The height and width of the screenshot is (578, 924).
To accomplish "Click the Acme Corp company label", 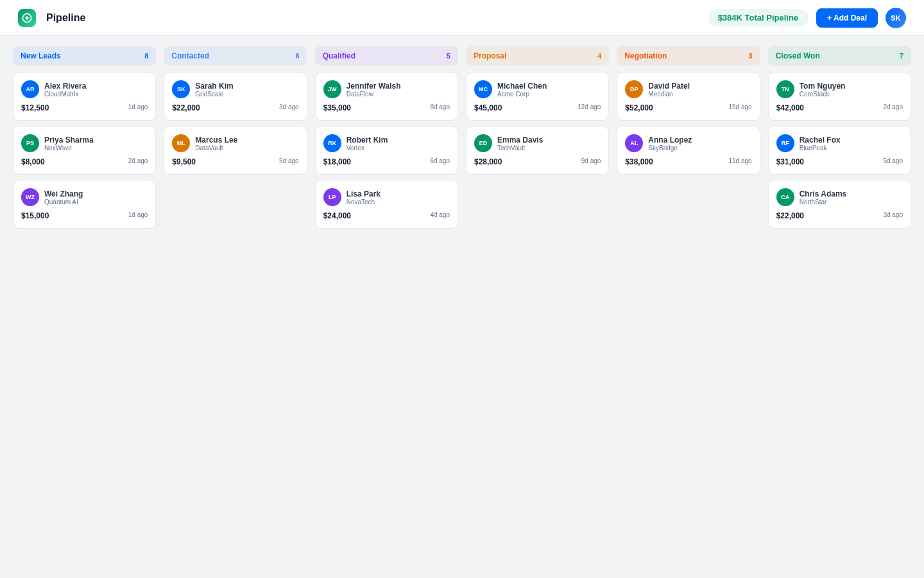I will [x=513, y=94].
